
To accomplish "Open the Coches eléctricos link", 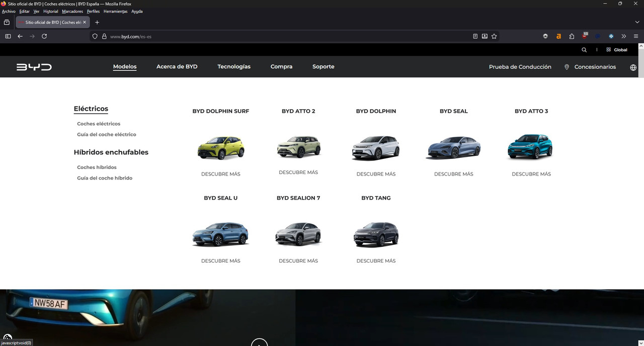I will 99,124.
